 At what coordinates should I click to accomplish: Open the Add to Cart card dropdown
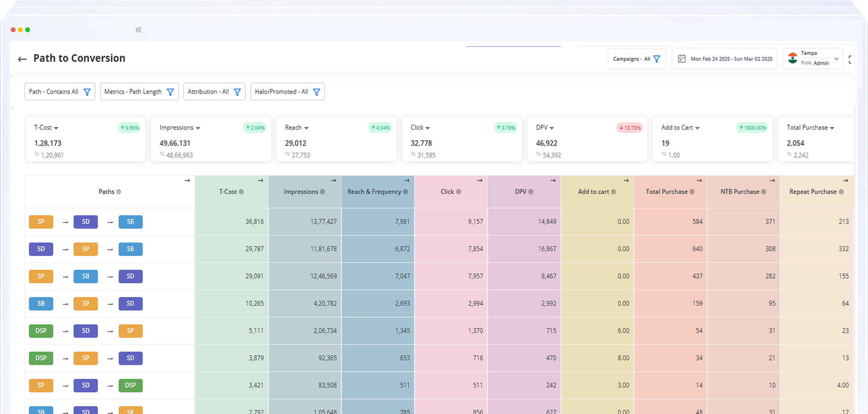coord(697,128)
